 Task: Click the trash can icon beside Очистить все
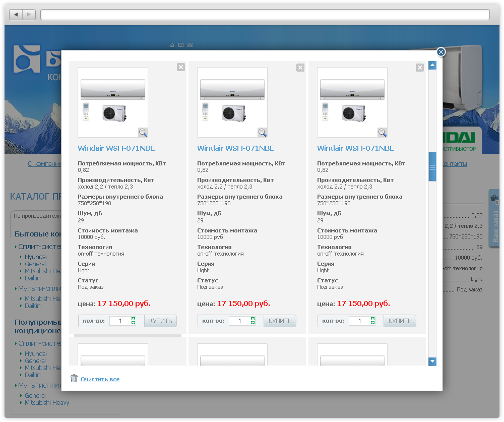[x=74, y=378]
